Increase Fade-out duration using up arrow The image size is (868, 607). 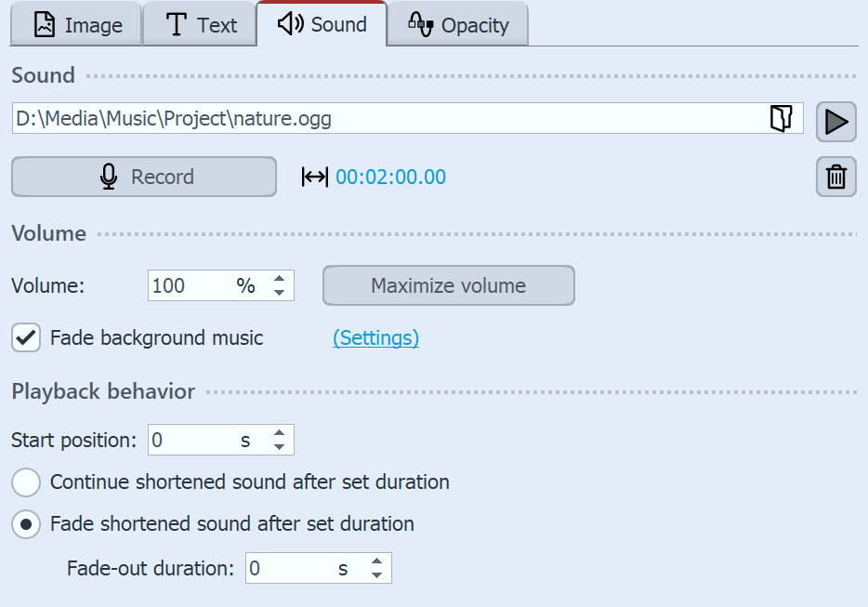[375, 561]
